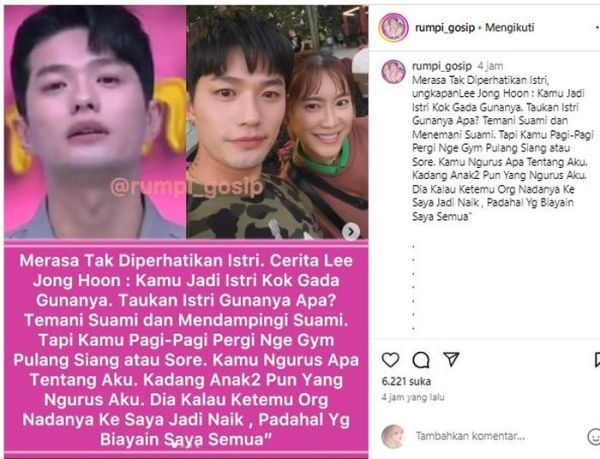Click your profile avatar by comment box
The width and height of the screenshot is (600, 459).
(x=393, y=436)
